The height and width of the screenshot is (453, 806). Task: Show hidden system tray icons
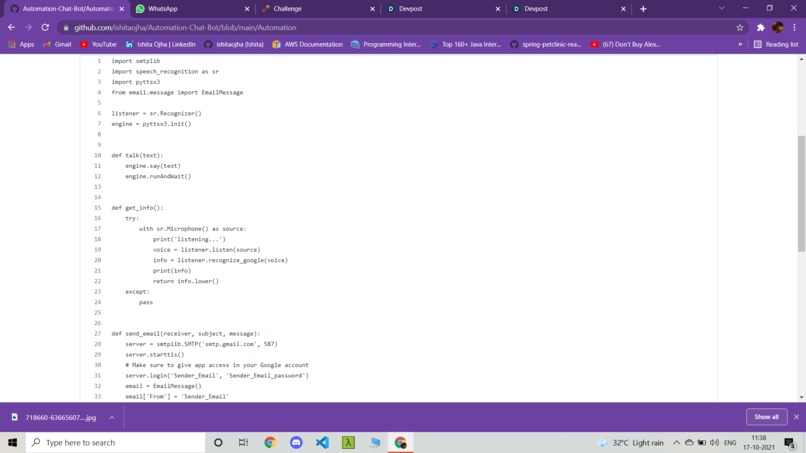[676, 443]
